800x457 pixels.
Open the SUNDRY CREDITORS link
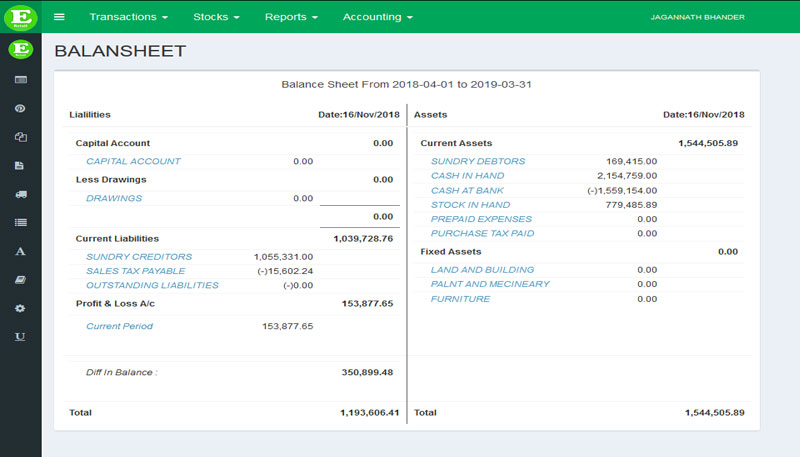139,257
